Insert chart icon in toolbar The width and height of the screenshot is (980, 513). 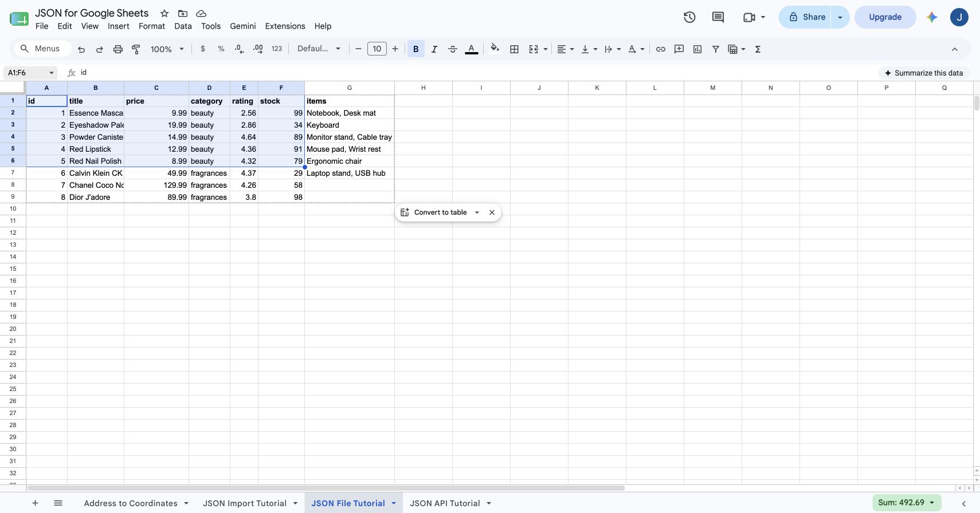(697, 49)
